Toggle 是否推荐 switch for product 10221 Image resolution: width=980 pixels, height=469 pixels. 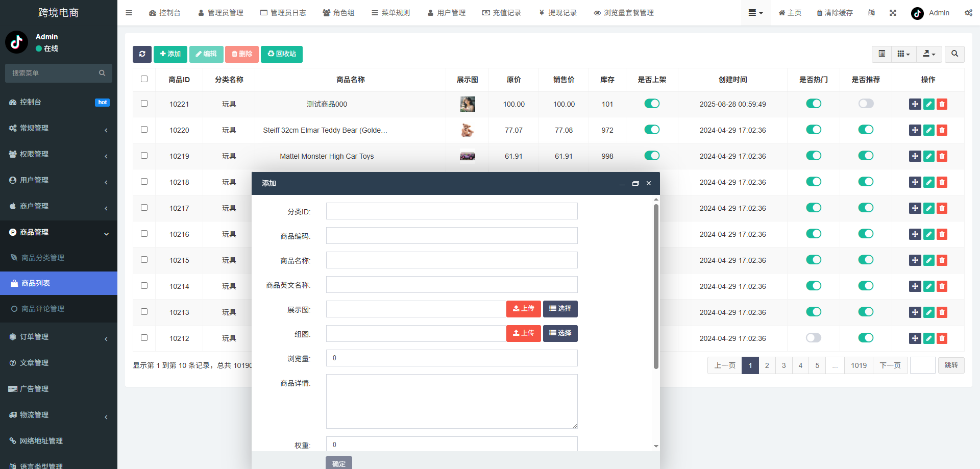866,104
